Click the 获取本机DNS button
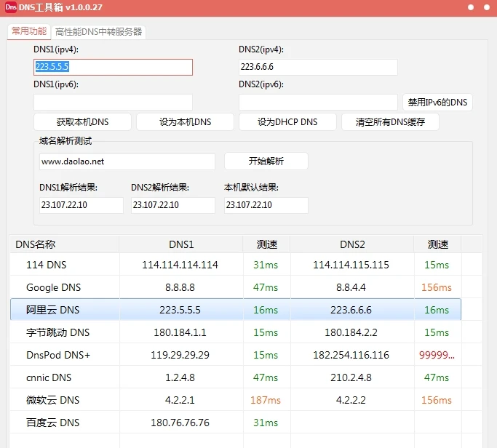Viewport: 497px width, 448px height. click(x=82, y=121)
